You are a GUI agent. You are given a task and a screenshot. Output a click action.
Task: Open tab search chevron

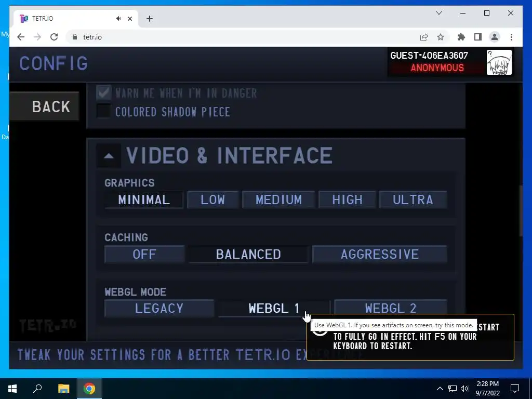point(438,13)
